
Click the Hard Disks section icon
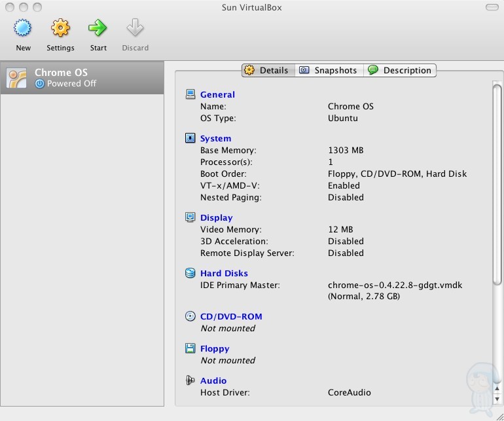(x=190, y=273)
